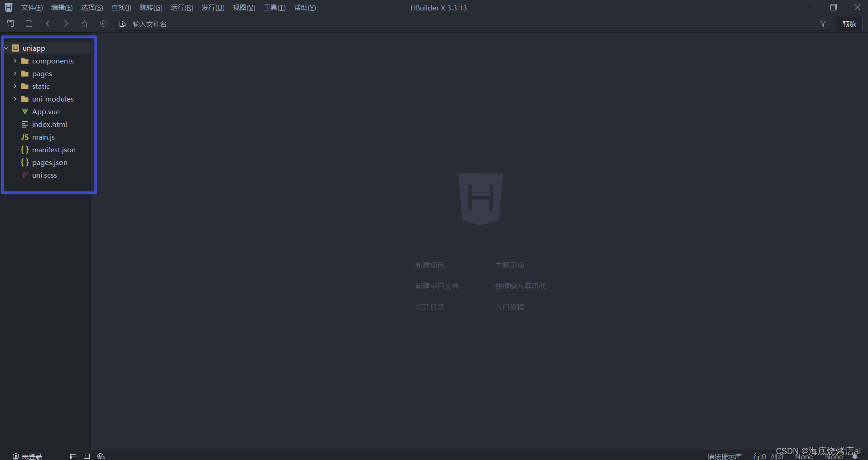The image size is (868, 460).
Task: Click the star bookmark icon
Action: click(x=85, y=24)
